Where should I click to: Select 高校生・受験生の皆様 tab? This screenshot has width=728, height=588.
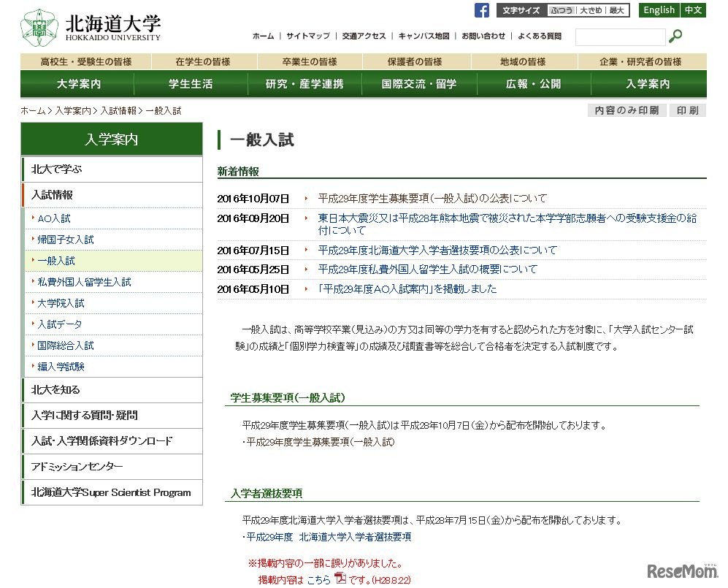(x=86, y=61)
